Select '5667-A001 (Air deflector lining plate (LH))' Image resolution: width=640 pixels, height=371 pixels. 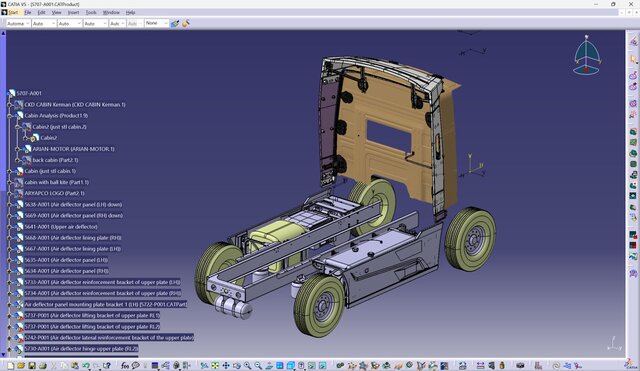point(72,249)
